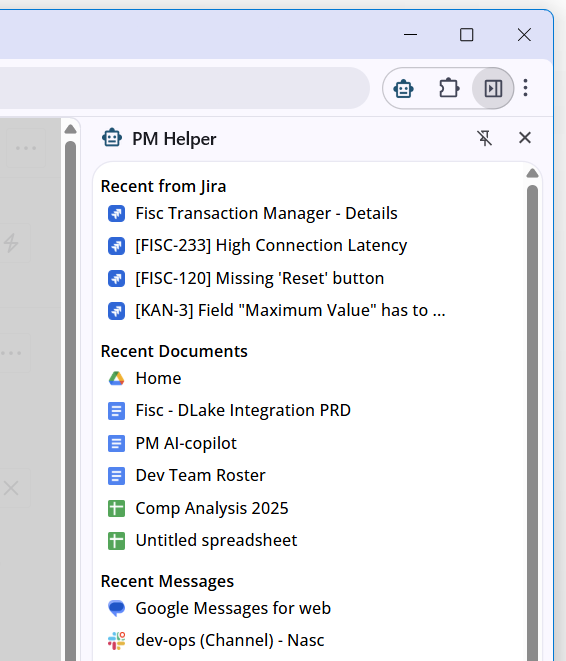Click the Jira icon beside FISC-120
The image size is (566, 661).
pyautogui.click(x=116, y=278)
